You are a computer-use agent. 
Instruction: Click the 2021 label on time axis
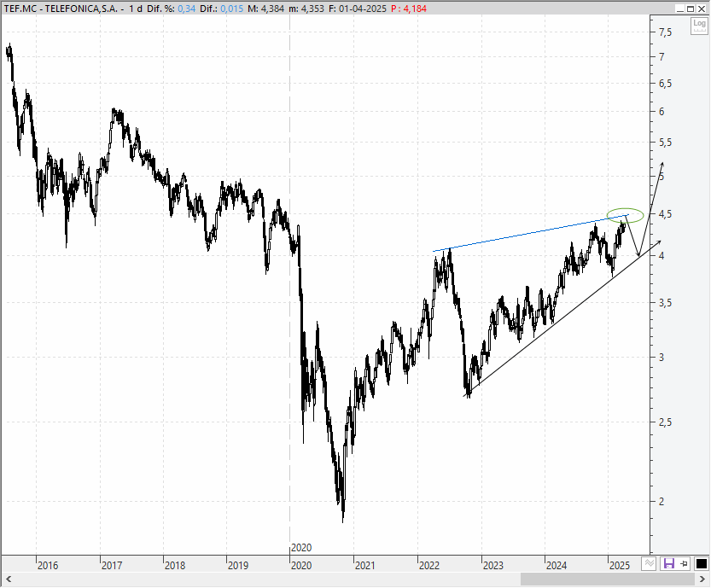pos(365,565)
